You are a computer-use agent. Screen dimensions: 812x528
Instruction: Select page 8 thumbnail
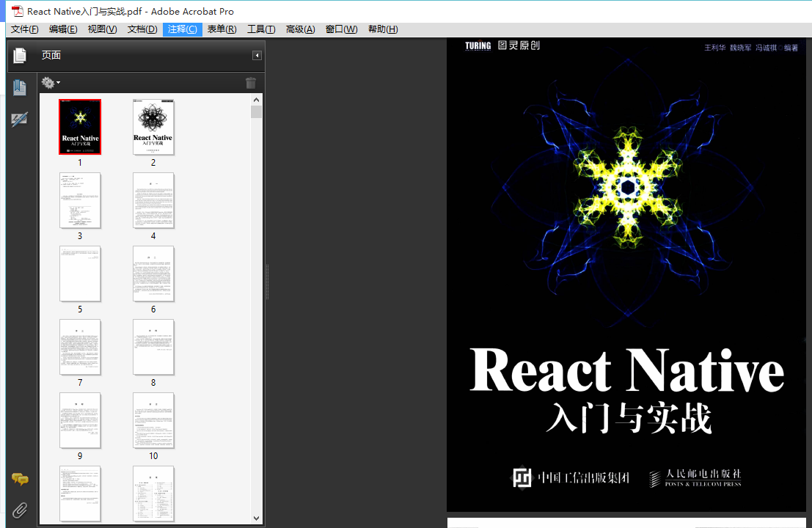point(153,348)
